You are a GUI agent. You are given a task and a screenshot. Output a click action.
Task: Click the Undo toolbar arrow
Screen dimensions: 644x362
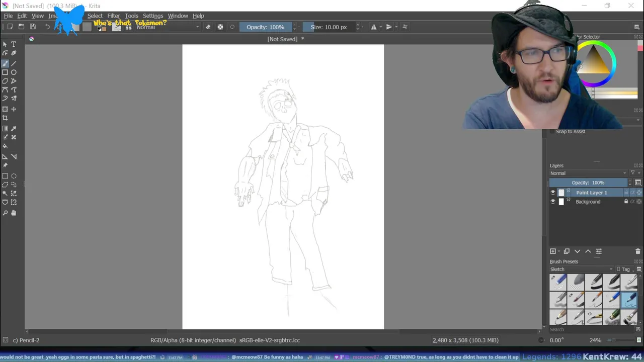point(47,27)
